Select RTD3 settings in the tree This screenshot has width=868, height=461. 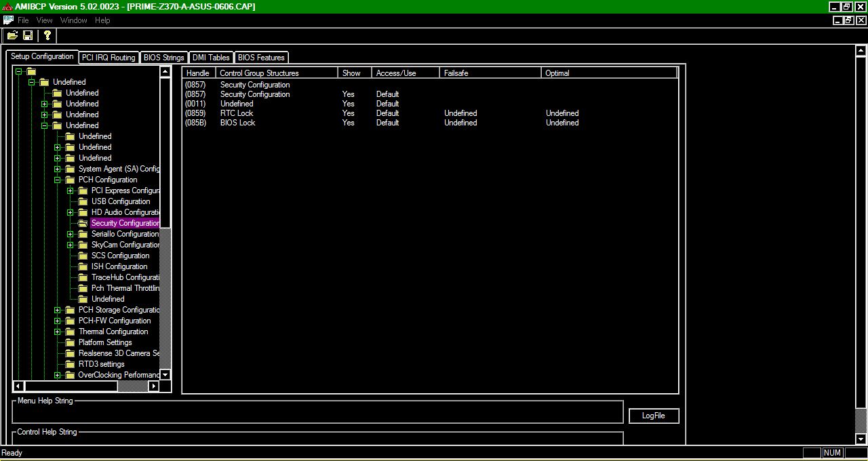click(x=102, y=364)
